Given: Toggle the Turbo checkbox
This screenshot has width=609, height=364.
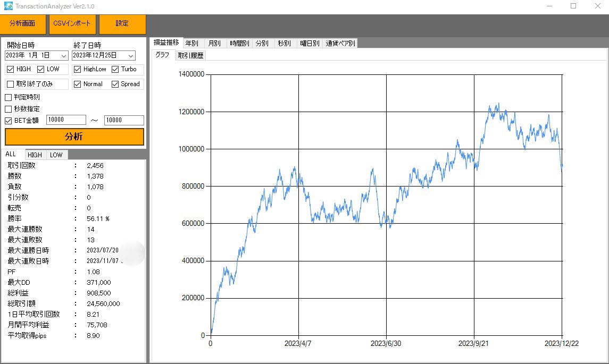Looking at the screenshot, I should click(x=115, y=69).
